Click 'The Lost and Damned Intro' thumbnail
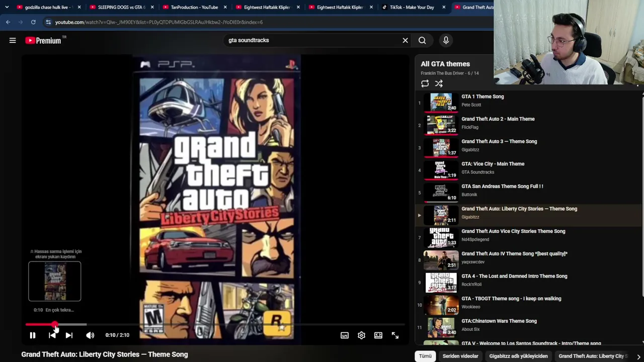 (x=441, y=282)
